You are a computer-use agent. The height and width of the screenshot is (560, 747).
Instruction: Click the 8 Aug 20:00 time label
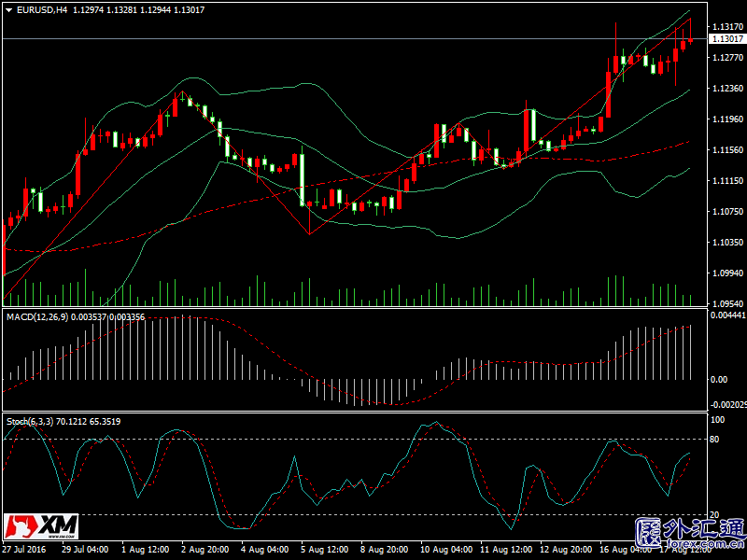(385, 549)
